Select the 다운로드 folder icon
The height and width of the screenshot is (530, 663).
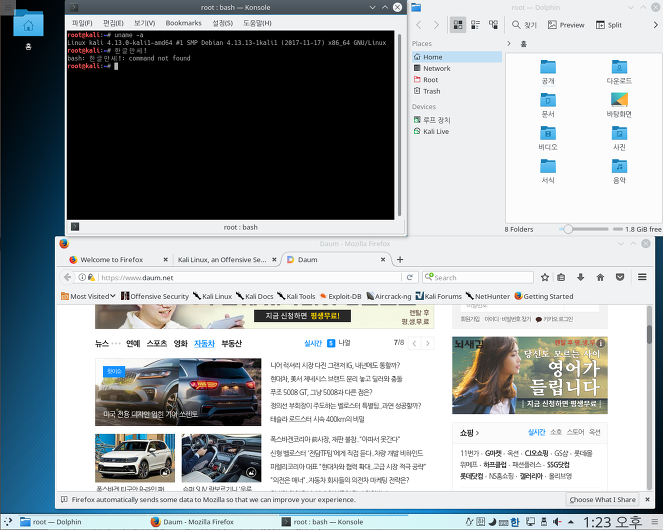tap(619, 67)
